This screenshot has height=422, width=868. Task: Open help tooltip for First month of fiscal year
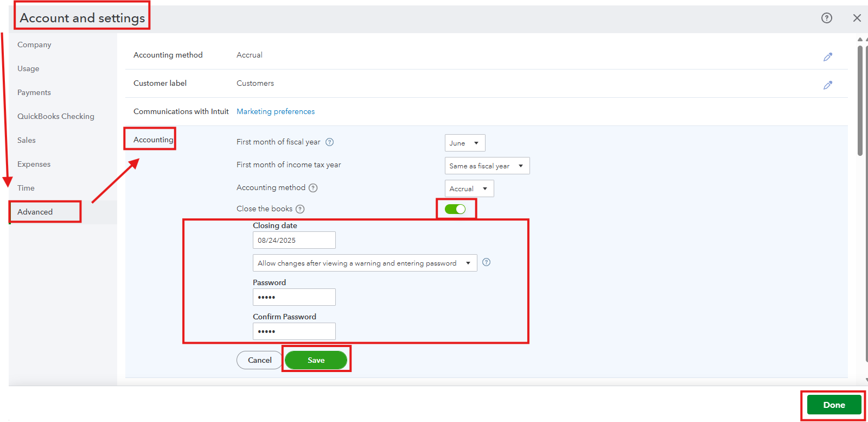[329, 142]
